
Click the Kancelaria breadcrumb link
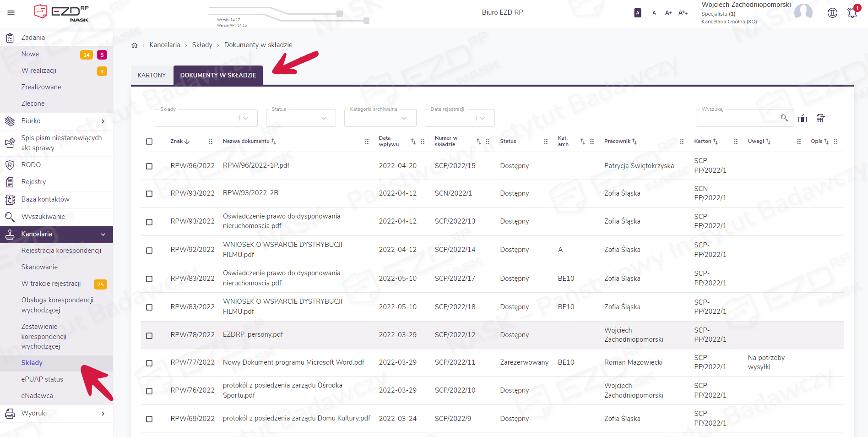[x=164, y=45]
